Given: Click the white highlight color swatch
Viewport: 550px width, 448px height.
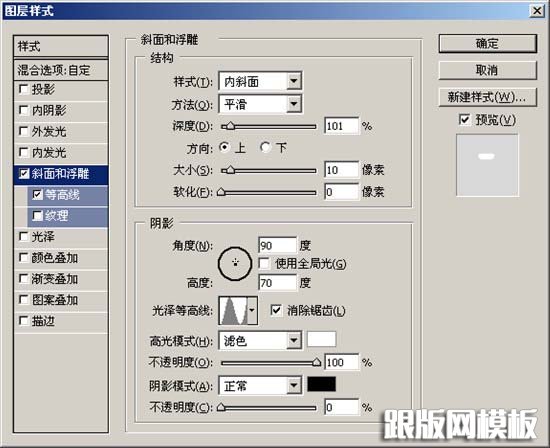Looking at the screenshot, I should click(x=321, y=339).
